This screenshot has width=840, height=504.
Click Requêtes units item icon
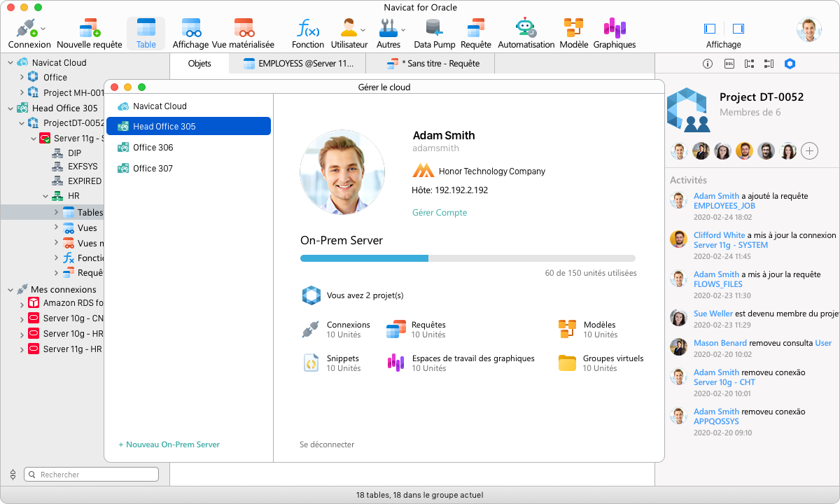[x=396, y=329]
